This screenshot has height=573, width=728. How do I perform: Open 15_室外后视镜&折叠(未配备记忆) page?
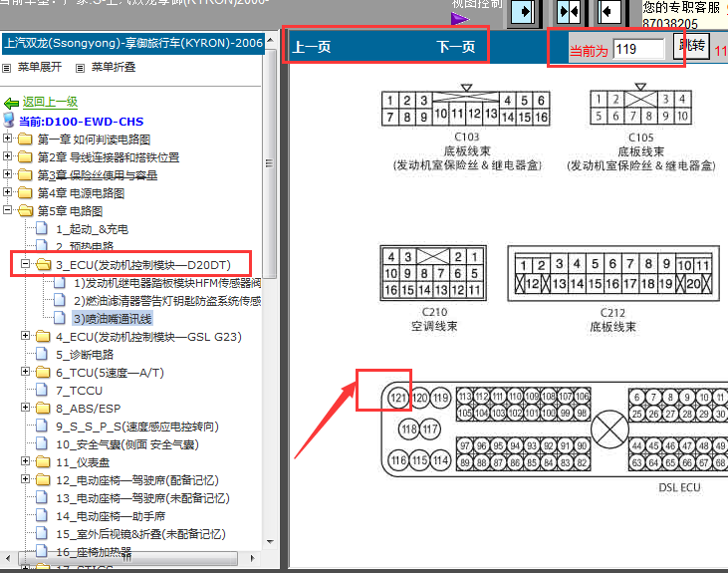140,534
